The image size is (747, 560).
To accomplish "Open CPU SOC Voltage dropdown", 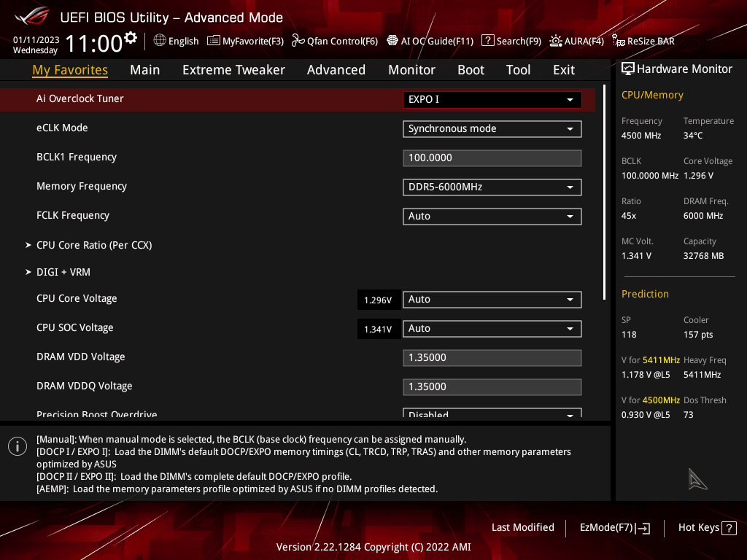I will (x=492, y=329).
